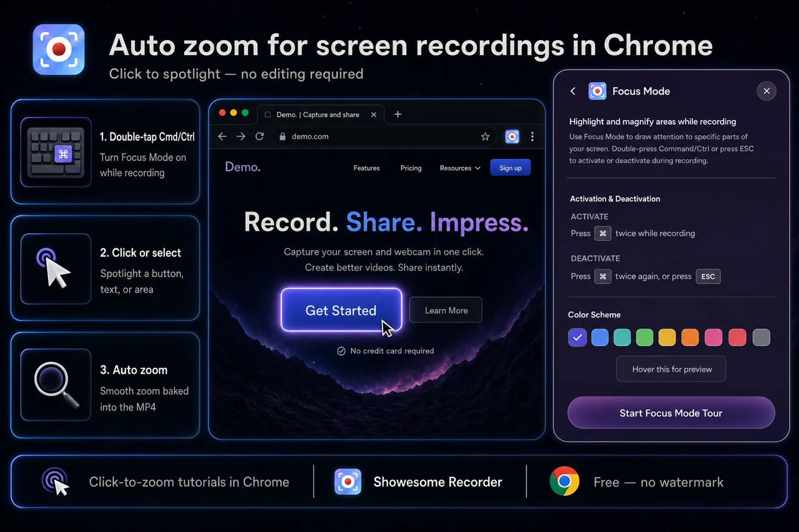
Task: Click the No credit card required text
Action: tap(392, 351)
